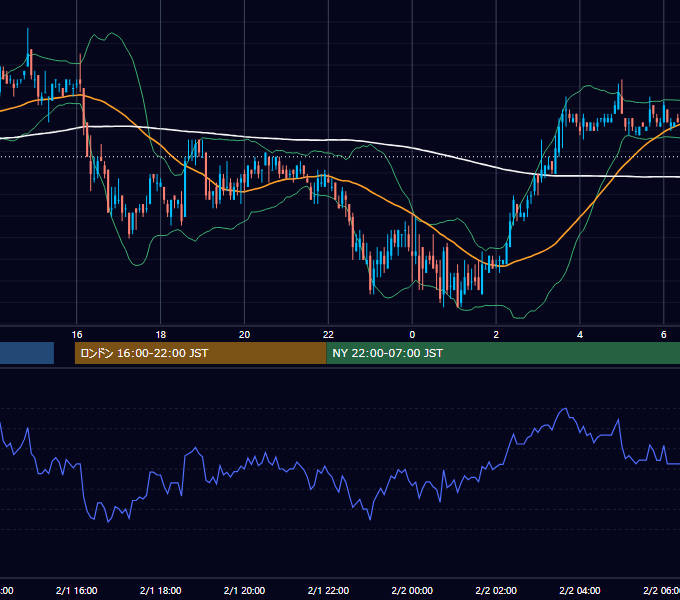The height and width of the screenshot is (600, 680).
Task: Click the 2/1 20:00 label on the oscillator axis
Action: [245, 590]
